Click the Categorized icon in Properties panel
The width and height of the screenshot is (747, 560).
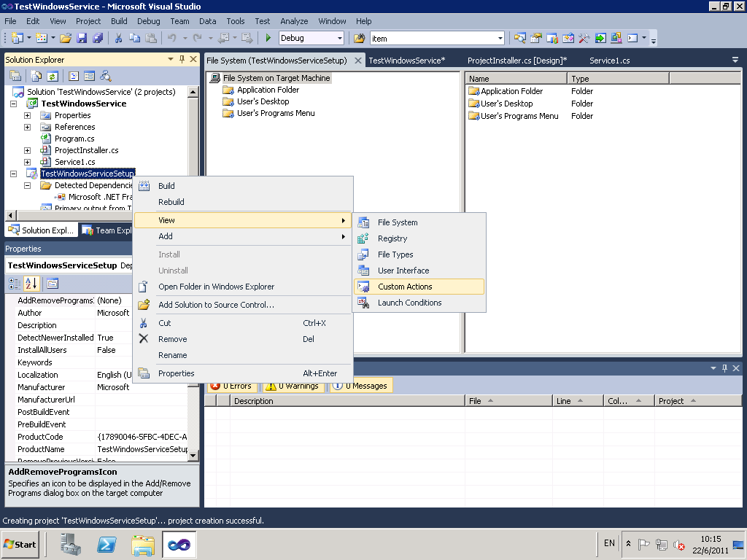15,284
